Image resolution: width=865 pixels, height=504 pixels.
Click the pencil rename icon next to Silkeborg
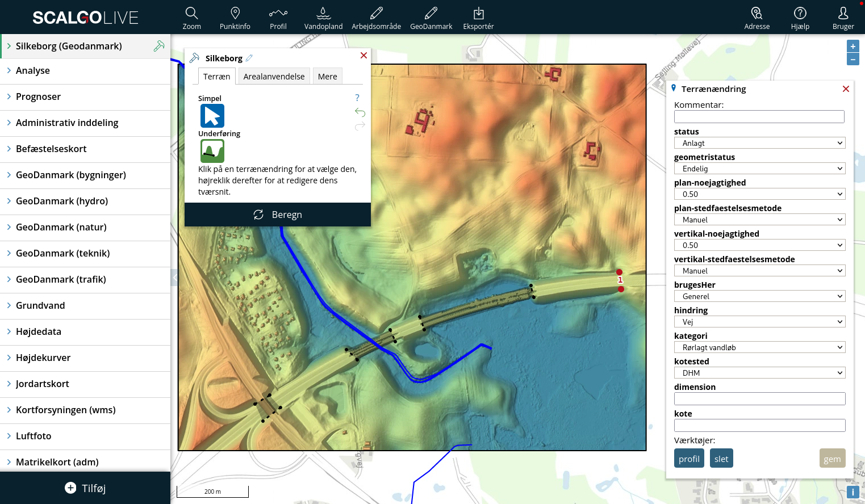coord(249,58)
